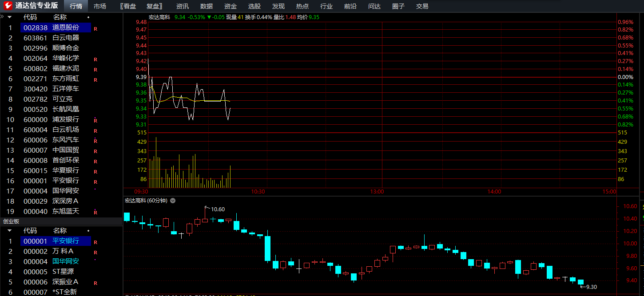Screen dimensions: 644x296
Task: Open the 圈子 menu
Action: coord(398,6)
